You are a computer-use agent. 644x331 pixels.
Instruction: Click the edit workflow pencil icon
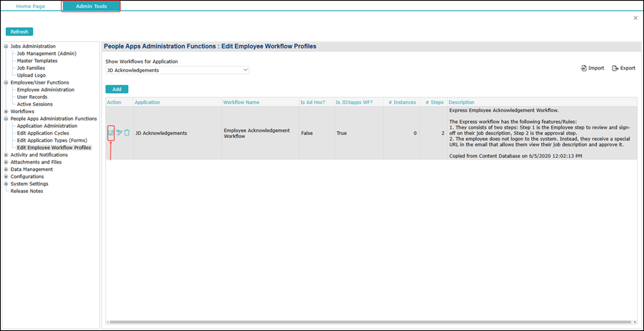click(111, 133)
